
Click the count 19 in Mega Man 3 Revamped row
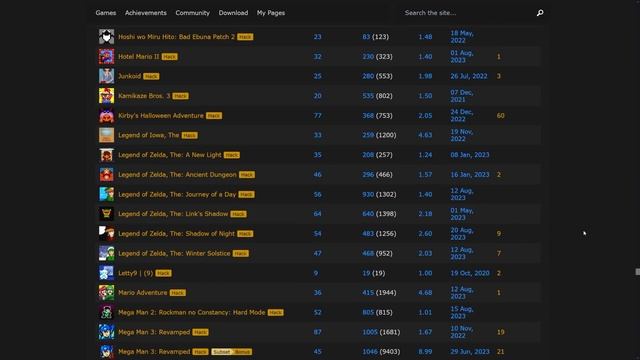tap(500, 332)
